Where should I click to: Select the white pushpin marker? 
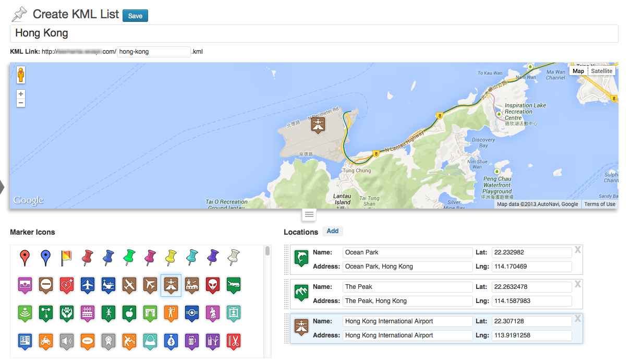[234, 257]
